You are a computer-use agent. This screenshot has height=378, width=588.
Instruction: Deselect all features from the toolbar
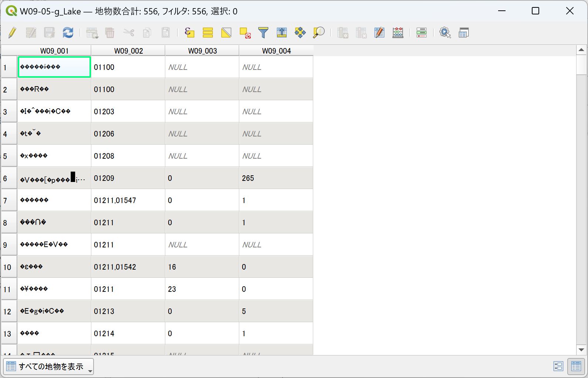point(245,33)
